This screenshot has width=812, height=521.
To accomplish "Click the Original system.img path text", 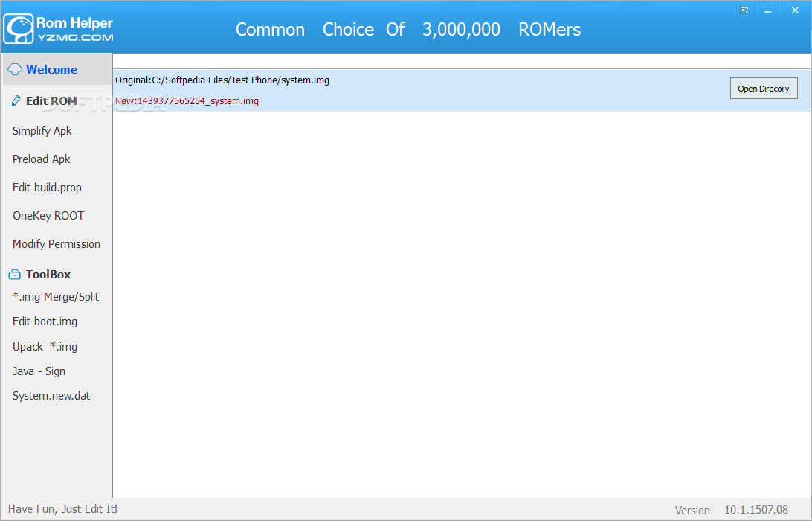I will 222,80.
